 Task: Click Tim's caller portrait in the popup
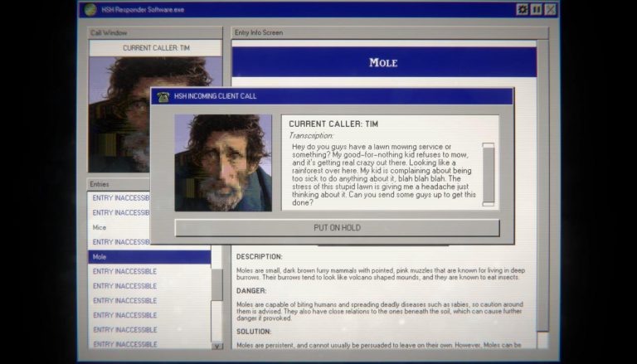click(x=223, y=163)
